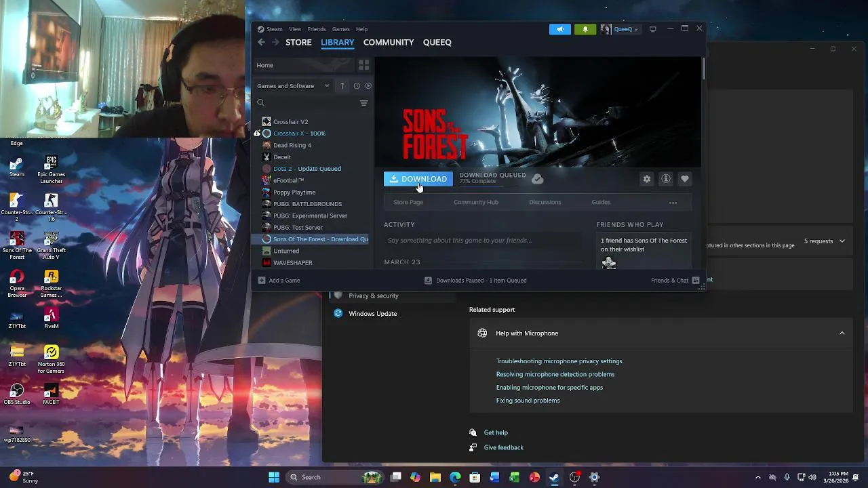Open Opera Browser desktop icon
The height and width of the screenshot is (488, 868).
tap(17, 284)
